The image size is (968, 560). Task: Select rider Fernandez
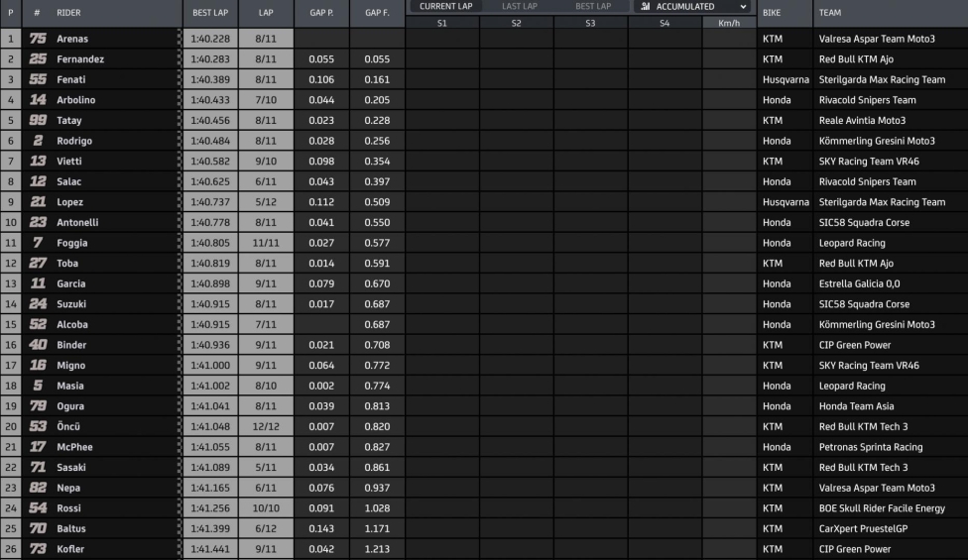[x=80, y=59]
